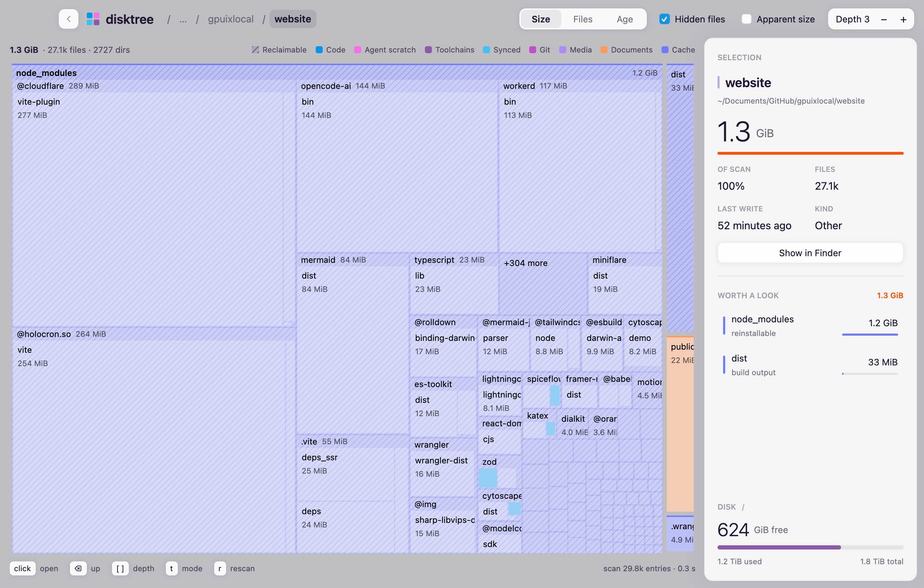Open the workerd treemap header

pos(580,86)
